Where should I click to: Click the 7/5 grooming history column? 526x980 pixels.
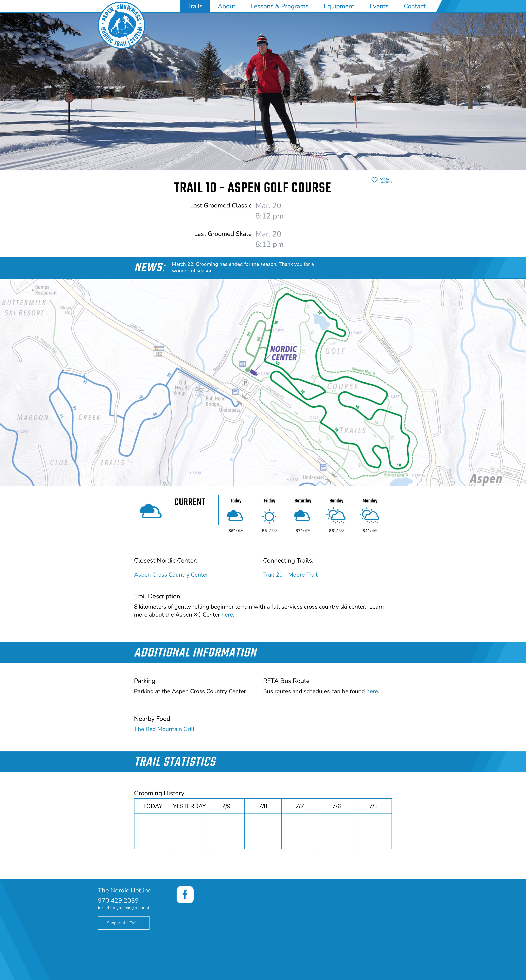[373, 806]
